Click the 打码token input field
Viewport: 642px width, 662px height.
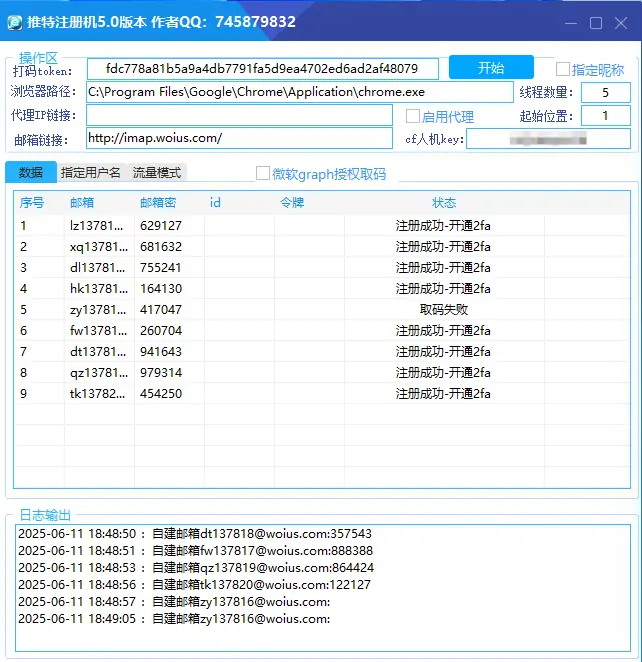click(x=263, y=69)
